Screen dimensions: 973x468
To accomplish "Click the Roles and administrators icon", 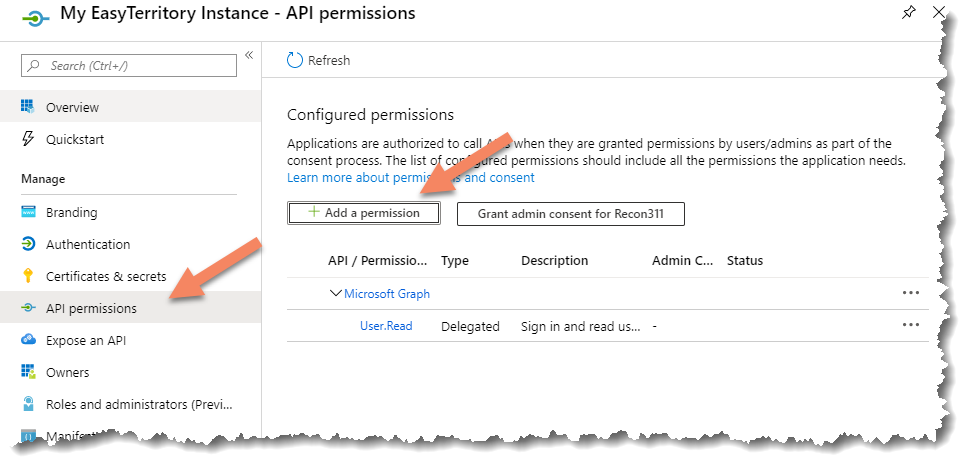I will (x=28, y=404).
